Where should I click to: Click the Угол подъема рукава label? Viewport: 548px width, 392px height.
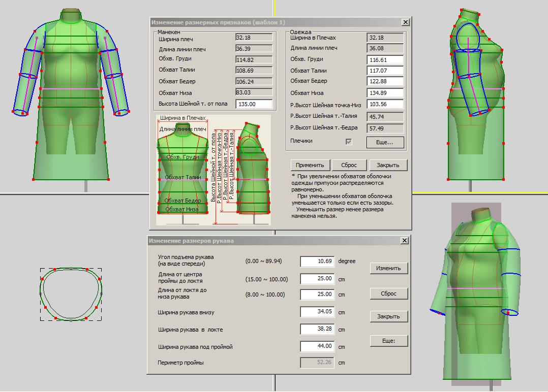[186, 260]
